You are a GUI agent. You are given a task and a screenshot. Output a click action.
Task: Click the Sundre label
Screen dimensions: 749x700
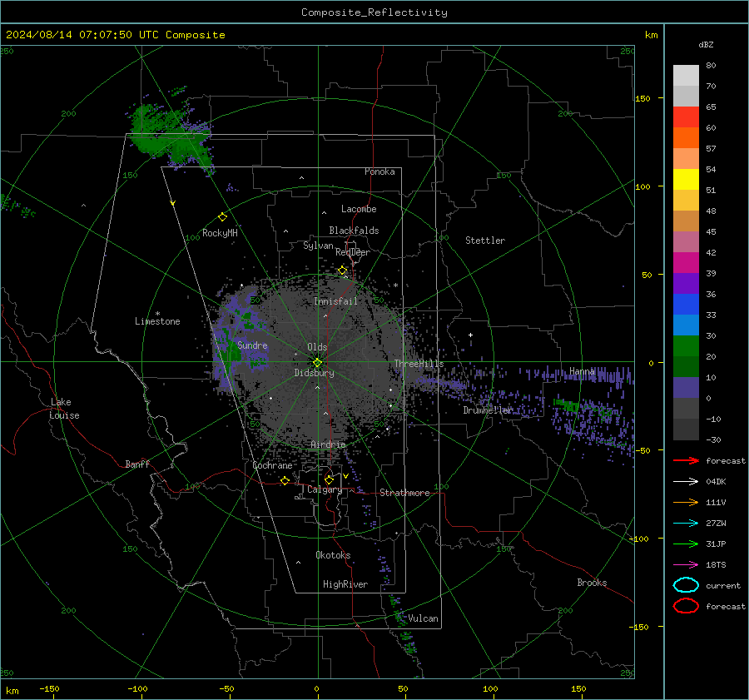[252, 345]
